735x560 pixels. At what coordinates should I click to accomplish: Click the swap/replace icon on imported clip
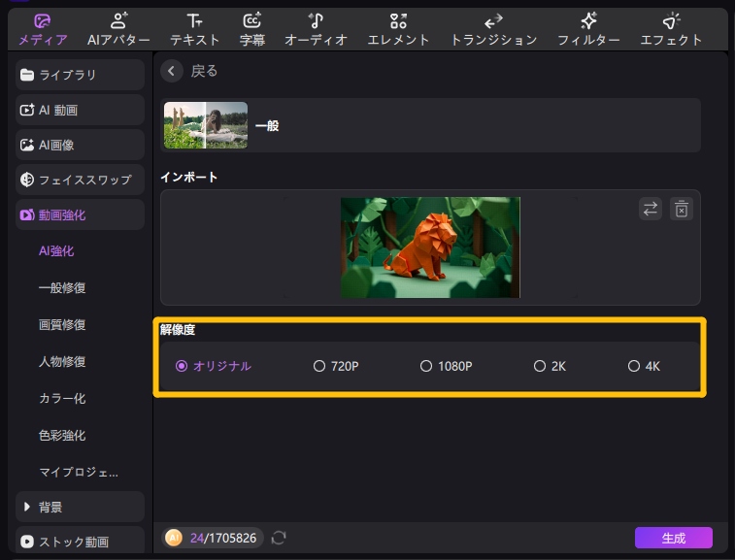(x=650, y=209)
